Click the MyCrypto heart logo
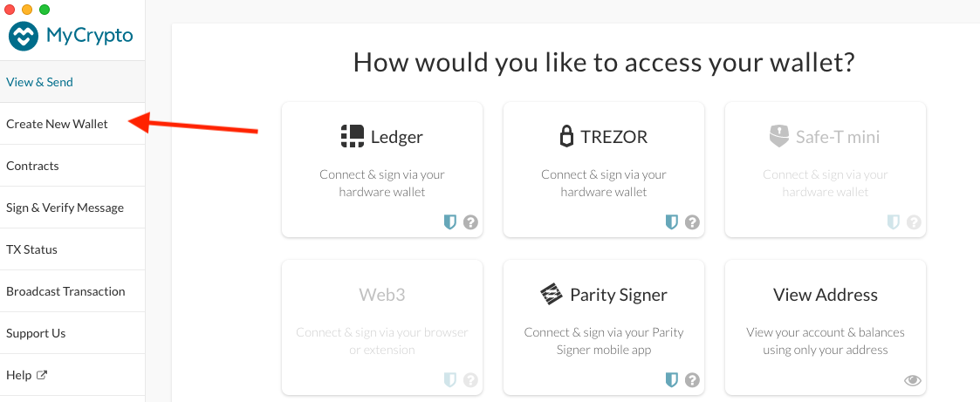The width and height of the screenshot is (980, 402). click(x=24, y=37)
